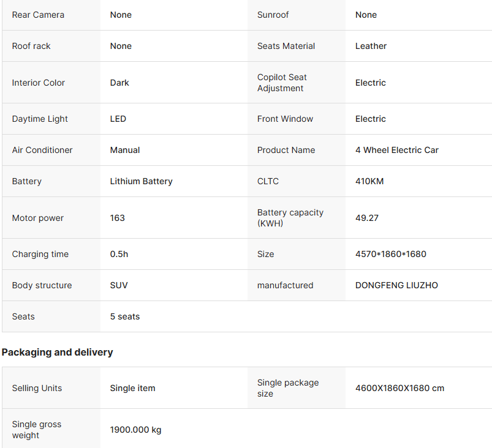Screen dimensions: 492x448
Task: Select the 'SUV' body structure value
Action: click(119, 285)
